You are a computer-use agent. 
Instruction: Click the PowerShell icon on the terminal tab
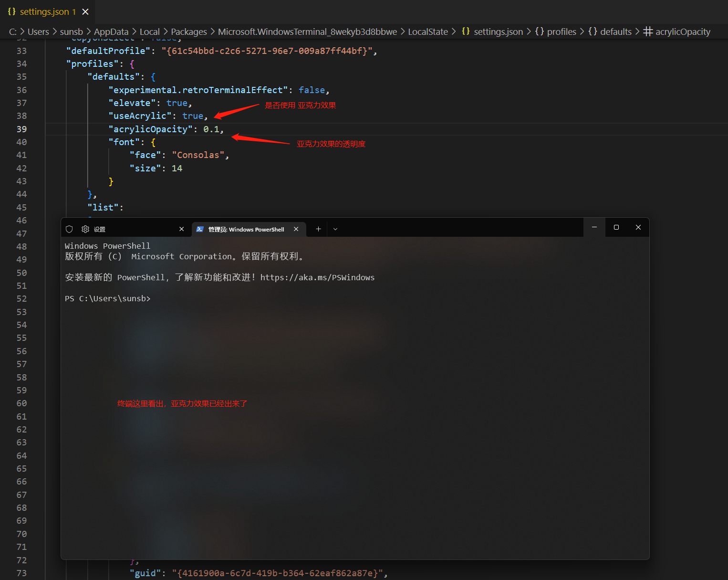click(x=200, y=229)
